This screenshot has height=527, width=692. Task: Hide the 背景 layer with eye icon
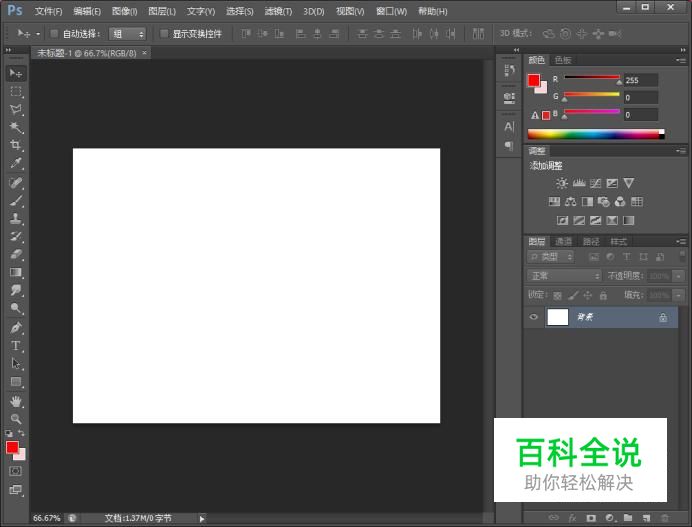point(534,317)
